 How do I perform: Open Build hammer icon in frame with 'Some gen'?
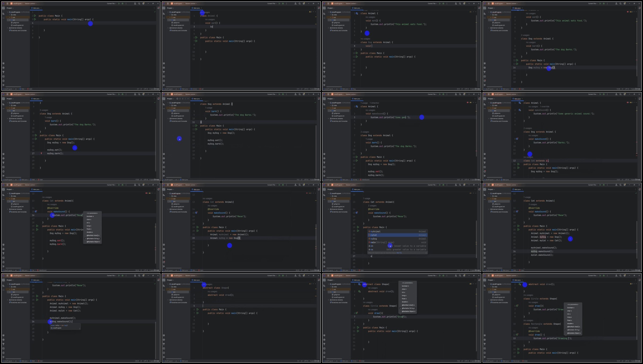tap(324, 163)
